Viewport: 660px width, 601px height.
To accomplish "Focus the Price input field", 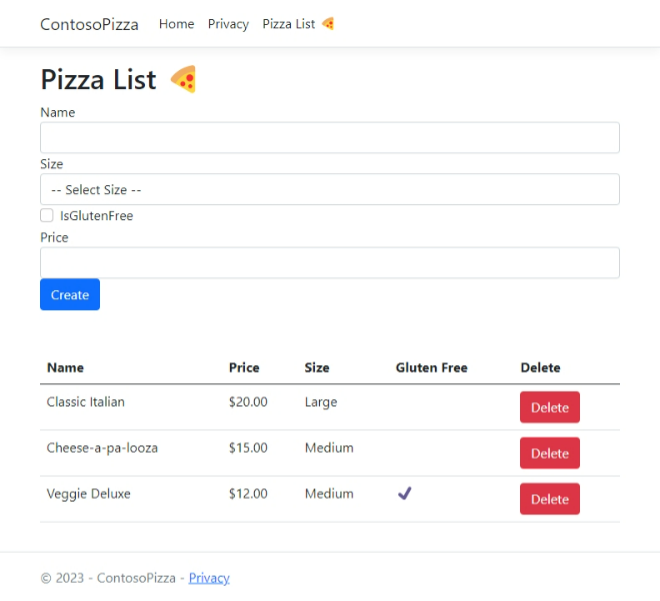I will tap(330, 263).
